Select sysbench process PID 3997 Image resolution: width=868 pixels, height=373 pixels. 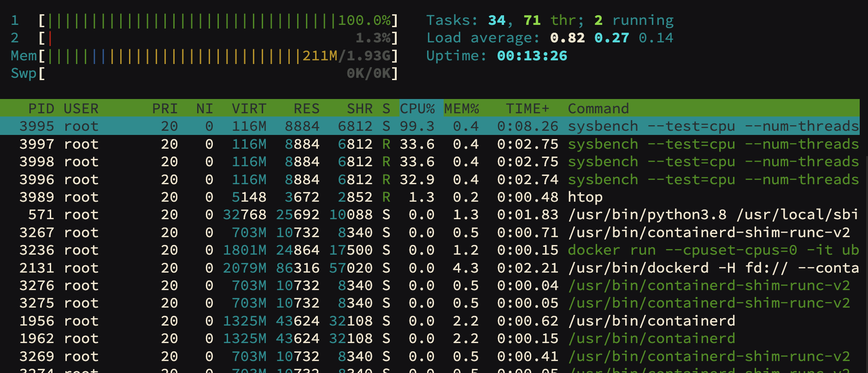[430, 144]
